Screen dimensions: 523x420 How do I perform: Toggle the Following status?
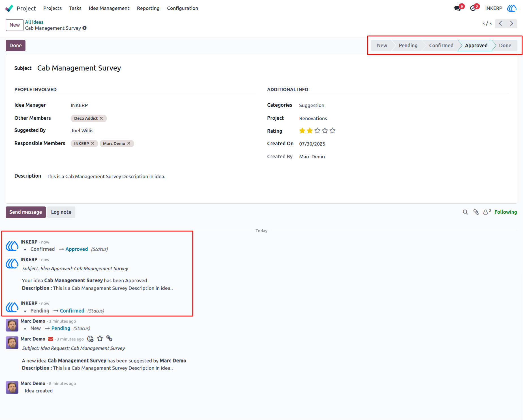pyautogui.click(x=506, y=212)
